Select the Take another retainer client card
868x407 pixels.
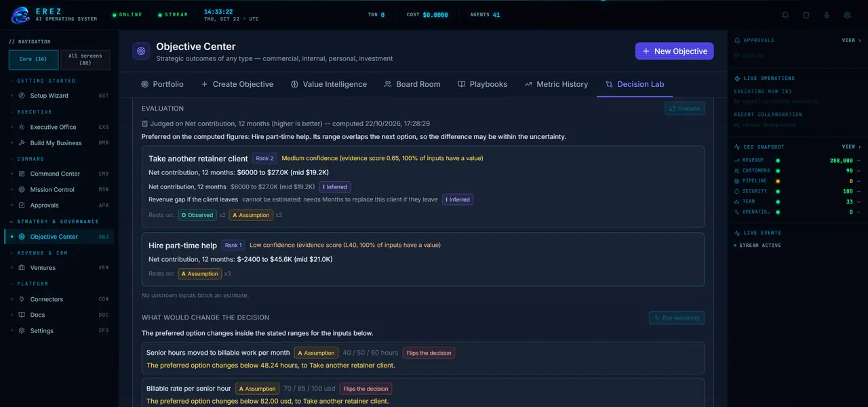click(423, 187)
